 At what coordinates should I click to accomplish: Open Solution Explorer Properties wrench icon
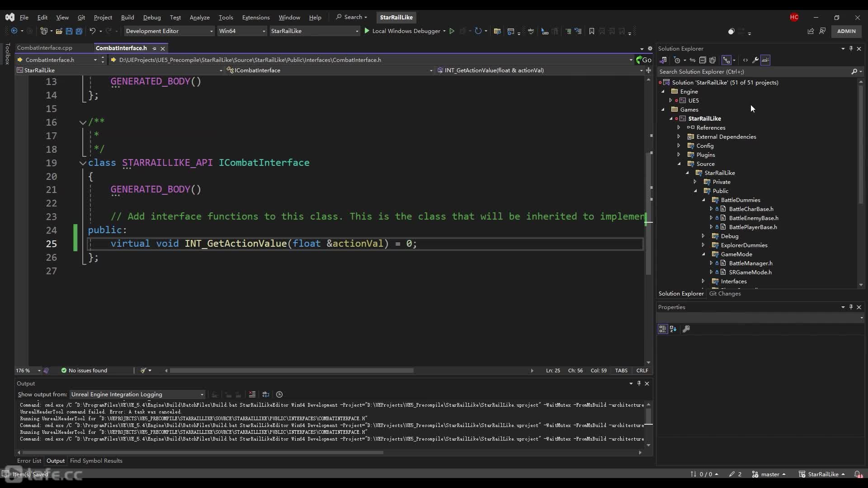pyautogui.click(x=755, y=60)
